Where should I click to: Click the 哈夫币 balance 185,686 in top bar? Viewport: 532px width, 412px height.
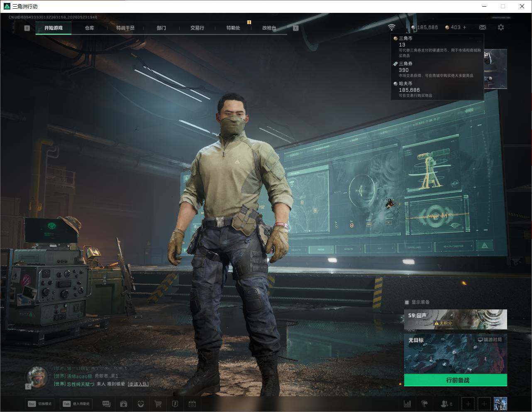pos(425,27)
